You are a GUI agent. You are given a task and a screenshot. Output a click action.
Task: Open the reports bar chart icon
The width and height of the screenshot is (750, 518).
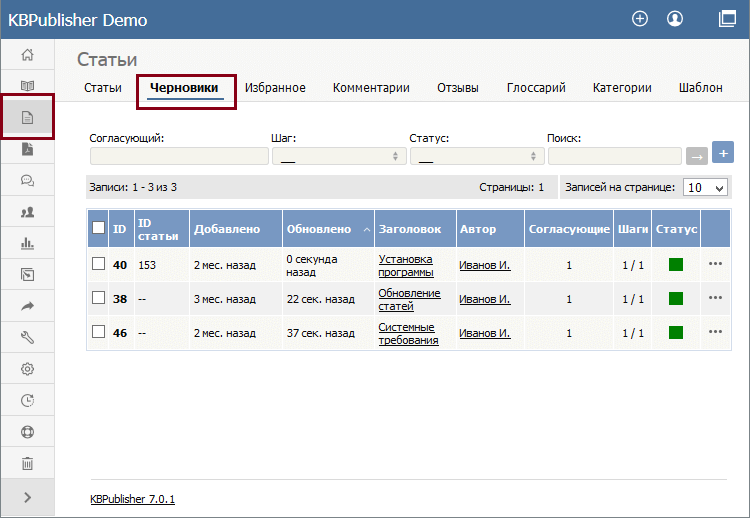pos(27,243)
